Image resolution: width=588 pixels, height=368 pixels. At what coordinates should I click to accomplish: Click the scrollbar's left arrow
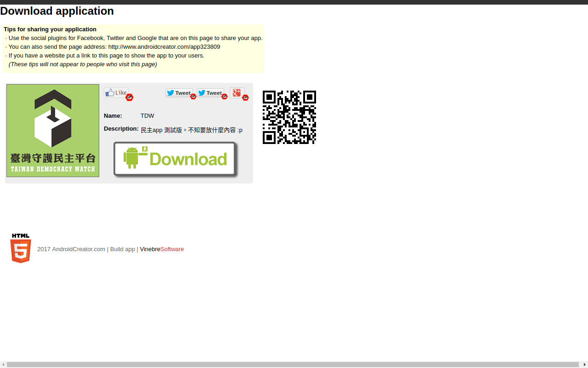(3, 365)
